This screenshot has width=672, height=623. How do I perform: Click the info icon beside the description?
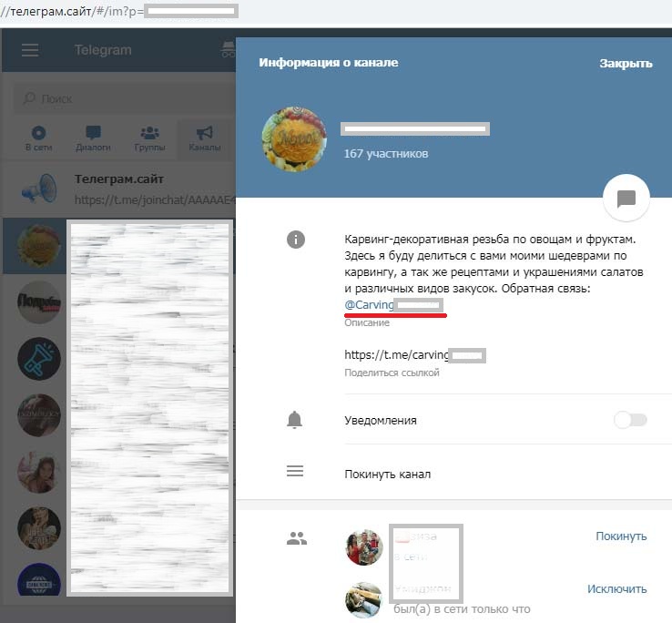(296, 240)
